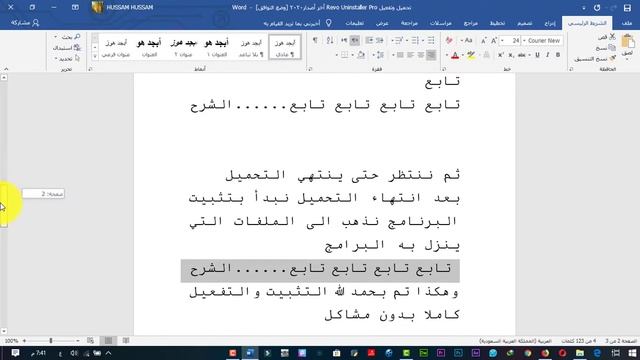Image resolution: width=640 pixels, height=360 pixels.
Task: Click the vertical scrollbar down arrow
Action: tap(4, 331)
